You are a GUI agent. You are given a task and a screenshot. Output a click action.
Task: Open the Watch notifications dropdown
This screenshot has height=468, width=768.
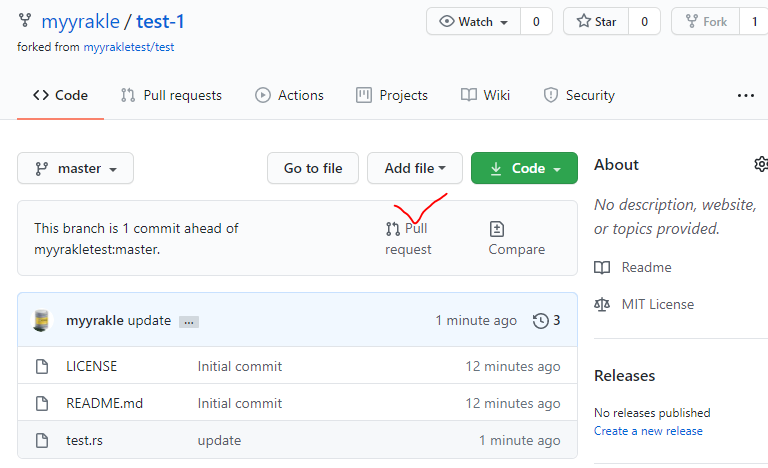point(474,21)
